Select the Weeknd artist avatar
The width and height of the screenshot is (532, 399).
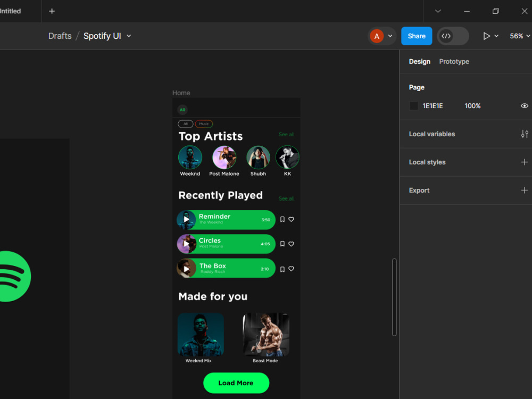pos(190,157)
